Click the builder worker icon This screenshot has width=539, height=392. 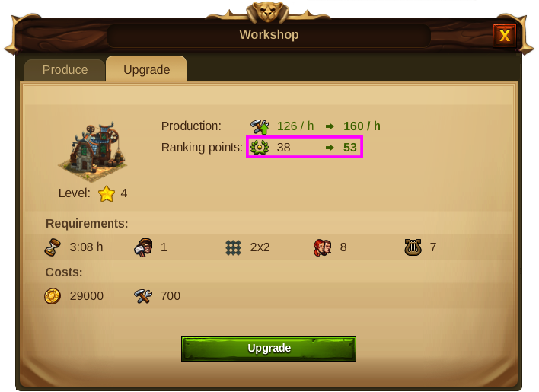(x=143, y=247)
